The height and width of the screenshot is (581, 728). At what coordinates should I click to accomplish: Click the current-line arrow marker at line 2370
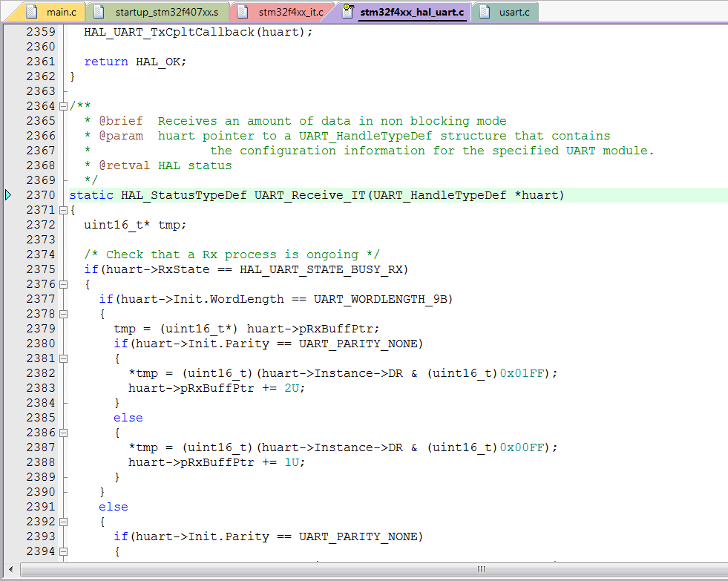[x=8, y=195]
